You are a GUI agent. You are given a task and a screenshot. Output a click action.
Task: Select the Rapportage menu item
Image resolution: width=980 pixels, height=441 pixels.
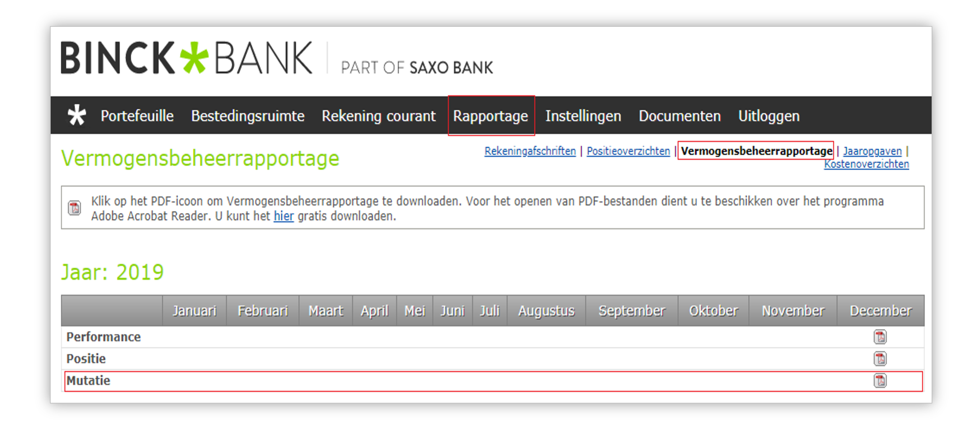(x=491, y=116)
